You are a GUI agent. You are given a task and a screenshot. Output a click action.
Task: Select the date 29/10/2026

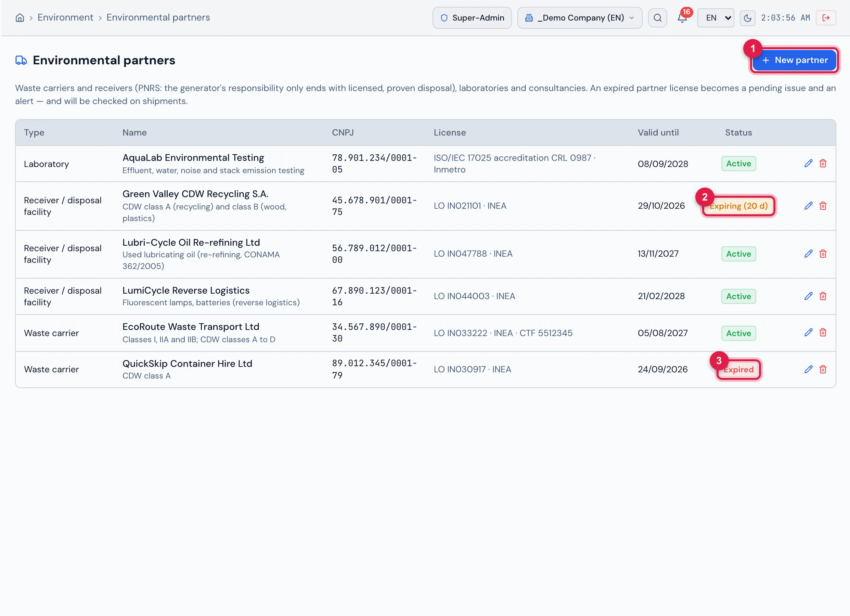click(661, 206)
